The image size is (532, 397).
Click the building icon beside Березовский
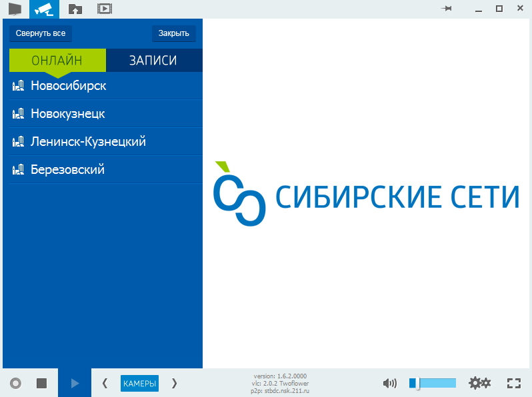click(18, 169)
